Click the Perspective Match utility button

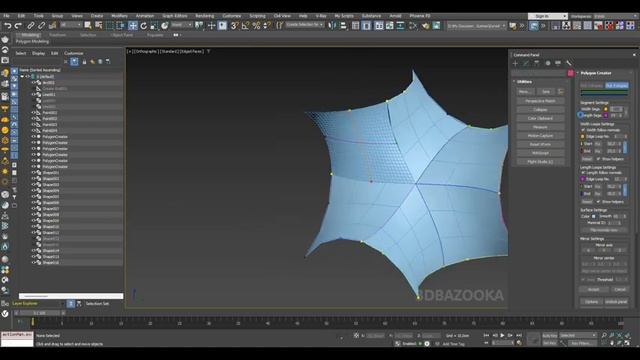tap(540, 101)
